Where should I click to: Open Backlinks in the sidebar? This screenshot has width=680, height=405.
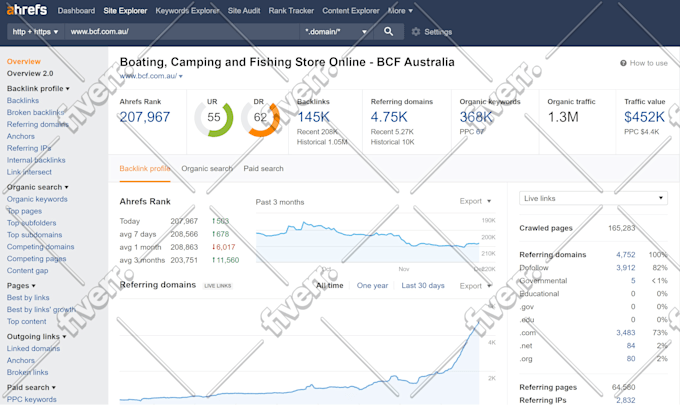(x=23, y=100)
